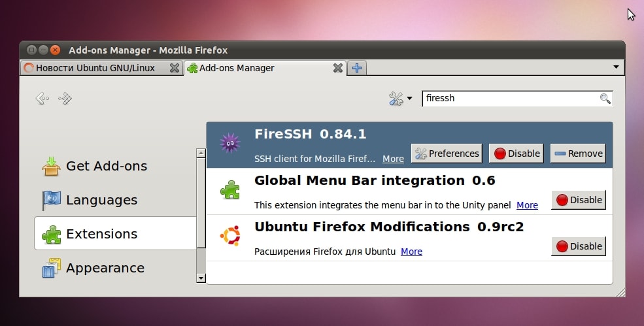This screenshot has height=326, width=644.
Task: Click sidebar scrollbar down arrow
Action: click(201, 278)
